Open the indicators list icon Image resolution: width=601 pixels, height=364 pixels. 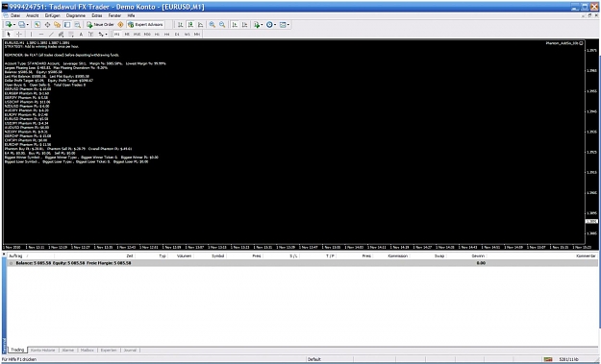257,25
